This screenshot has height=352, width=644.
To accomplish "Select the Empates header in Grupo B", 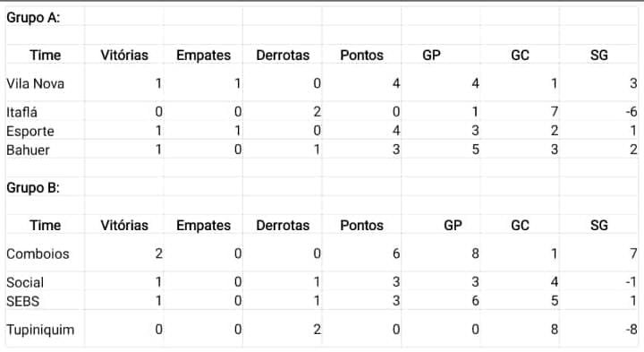I will coord(203,226).
